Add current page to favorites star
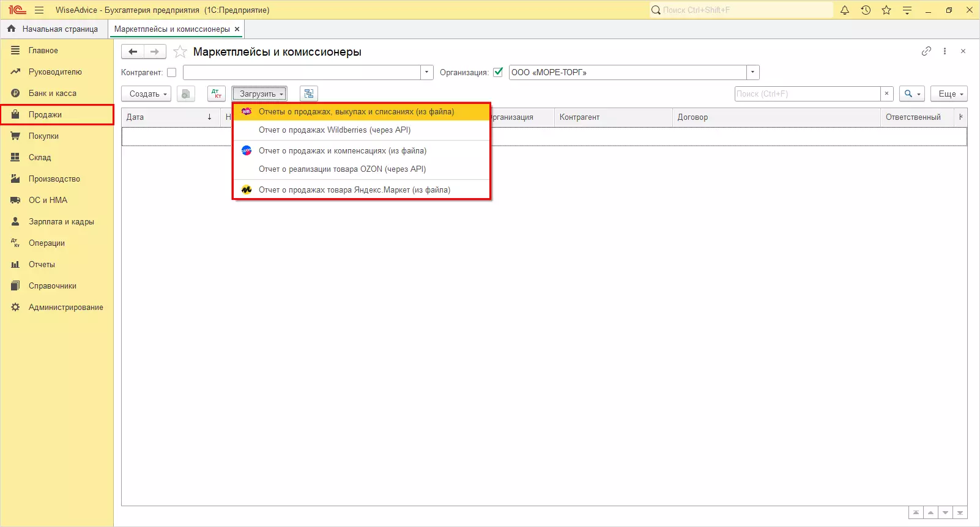This screenshot has width=980, height=527. [180, 52]
